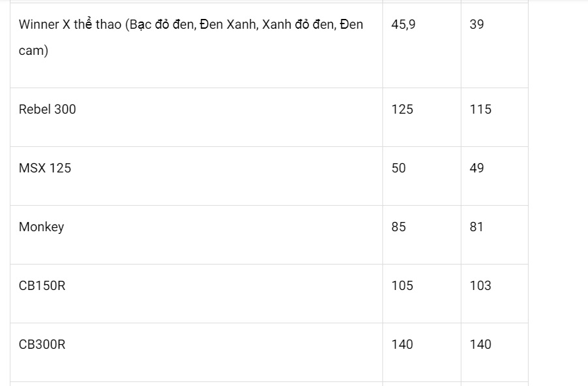The height and width of the screenshot is (386, 588).
Task: Click the CB150R model name
Action: point(42,286)
